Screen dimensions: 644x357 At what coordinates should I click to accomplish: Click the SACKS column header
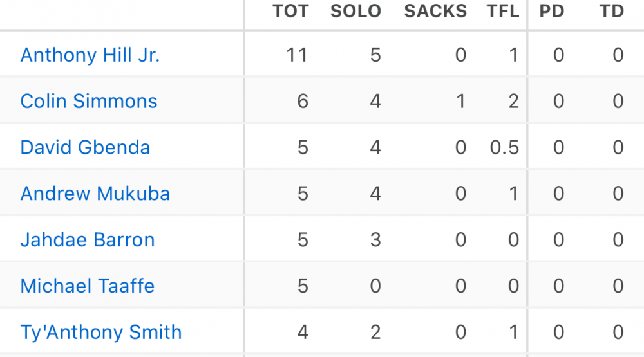[x=435, y=12]
